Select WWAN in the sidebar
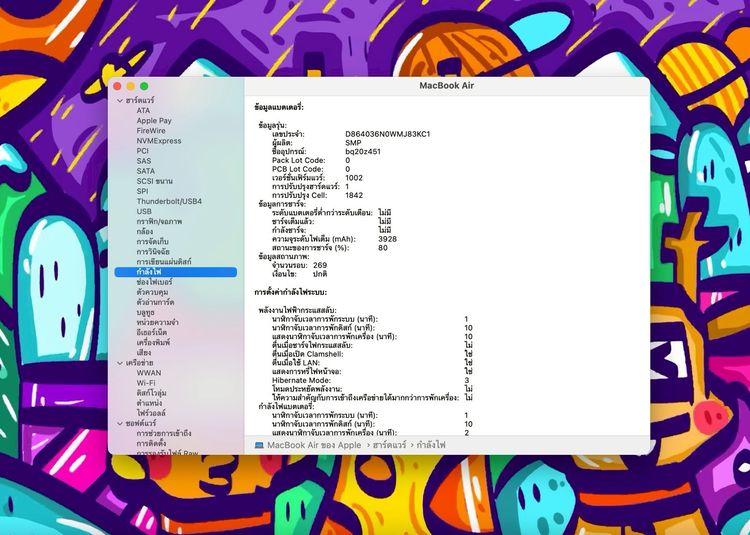Screen dimensions: 750x535 pyautogui.click(x=148, y=373)
